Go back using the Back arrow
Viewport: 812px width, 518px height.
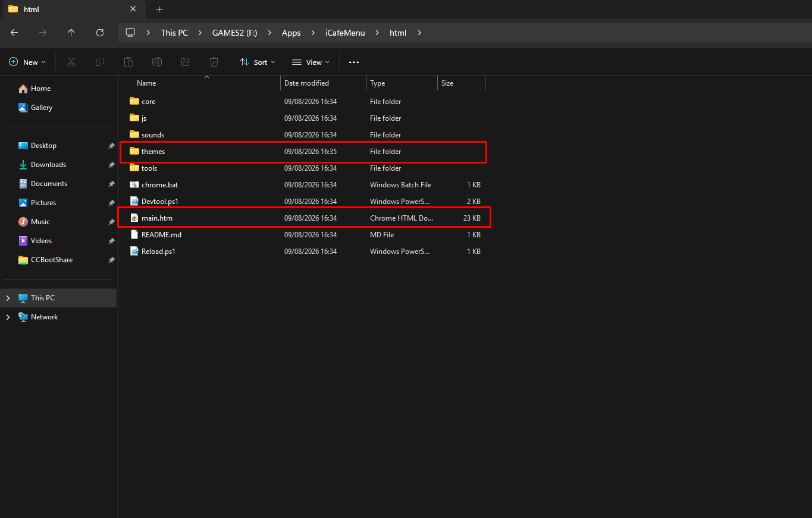click(14, 33)
